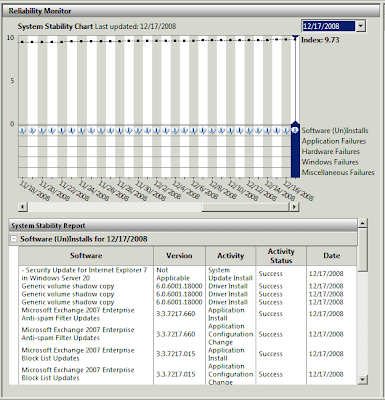This screenshot has height=400, width=385.
Task: Click the Windows Failures legend label
Action: coord(330,162)
